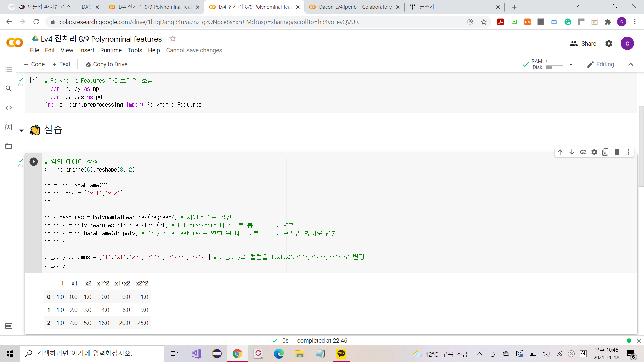The height and width of the screenshot is (362, 644).
Task: Collapse the 실습 section
Action: [21, 131]
